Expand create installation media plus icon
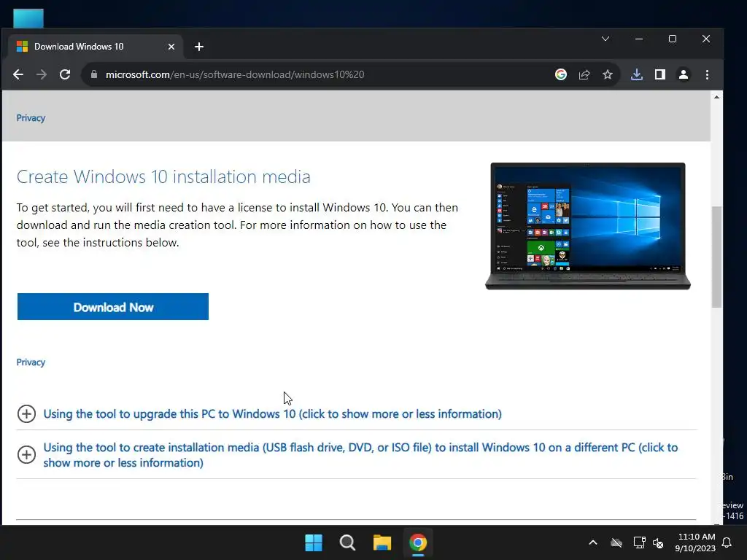Image resolution: width=747 pixels, height=560 pixels. tap(27, 454)
